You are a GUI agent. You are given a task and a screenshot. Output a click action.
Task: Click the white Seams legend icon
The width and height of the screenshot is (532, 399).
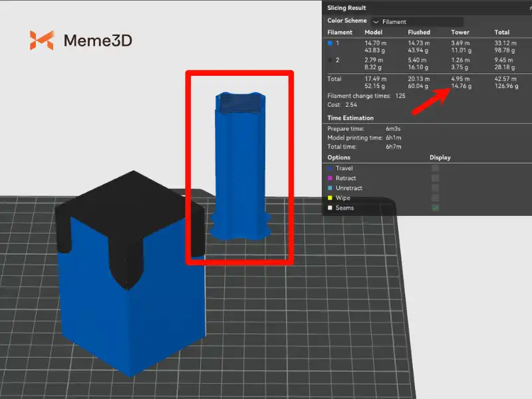coord(331,208)
